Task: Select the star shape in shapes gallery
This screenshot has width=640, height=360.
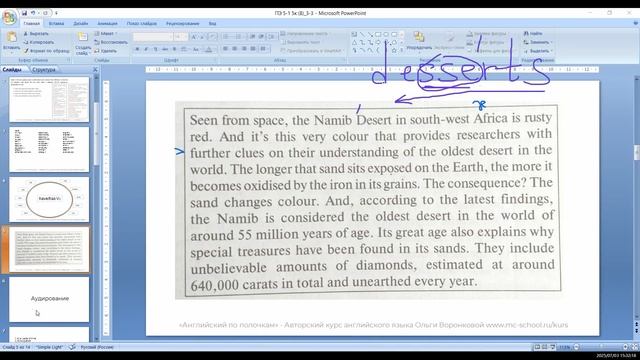Action: pyautogui.click(x=394, y=51)
